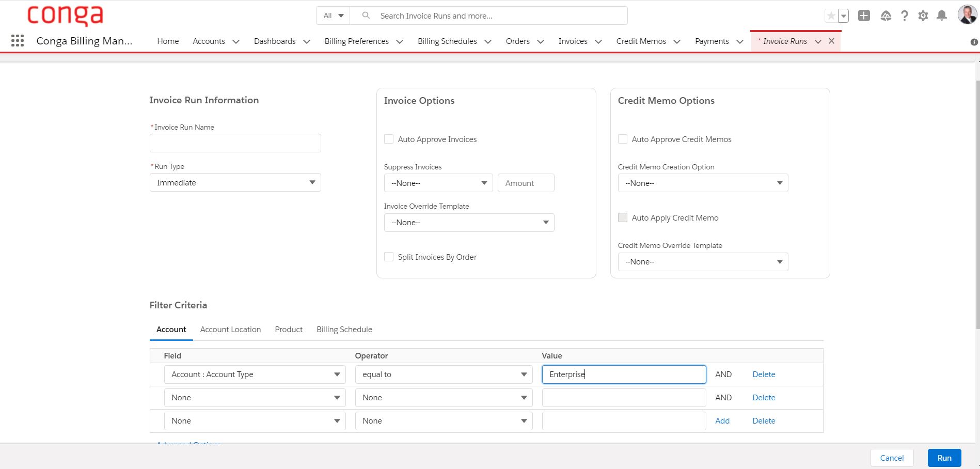
Task: Switch to the Billing Schedule filter tab
Action: tap(344, 330)
